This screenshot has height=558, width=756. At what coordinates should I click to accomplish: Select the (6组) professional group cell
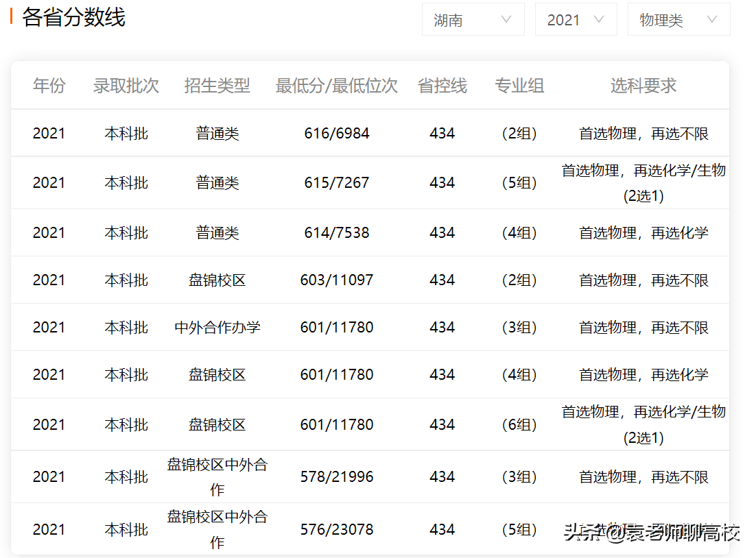tap(519, 424)
